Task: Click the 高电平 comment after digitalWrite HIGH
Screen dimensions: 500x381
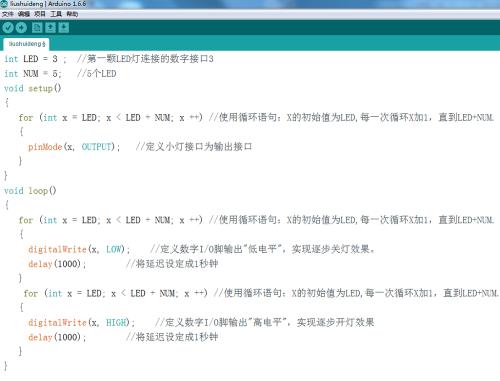Action: (x=265, y=322)
